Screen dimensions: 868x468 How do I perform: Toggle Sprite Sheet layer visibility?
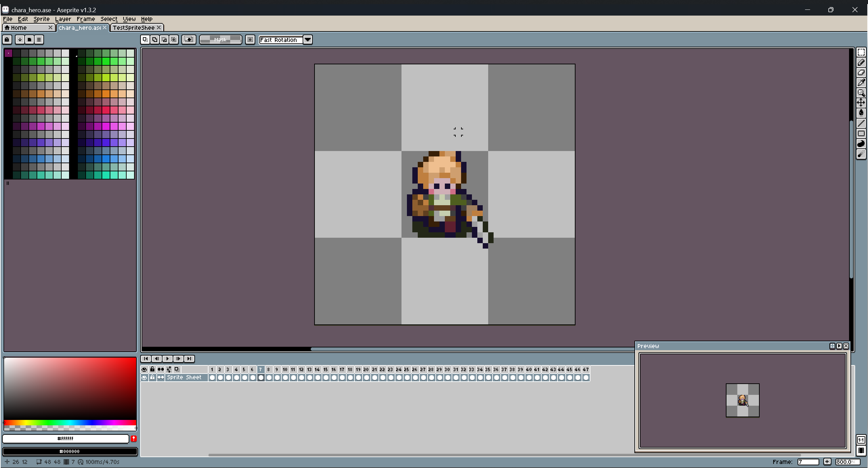(x=144, y=378)
